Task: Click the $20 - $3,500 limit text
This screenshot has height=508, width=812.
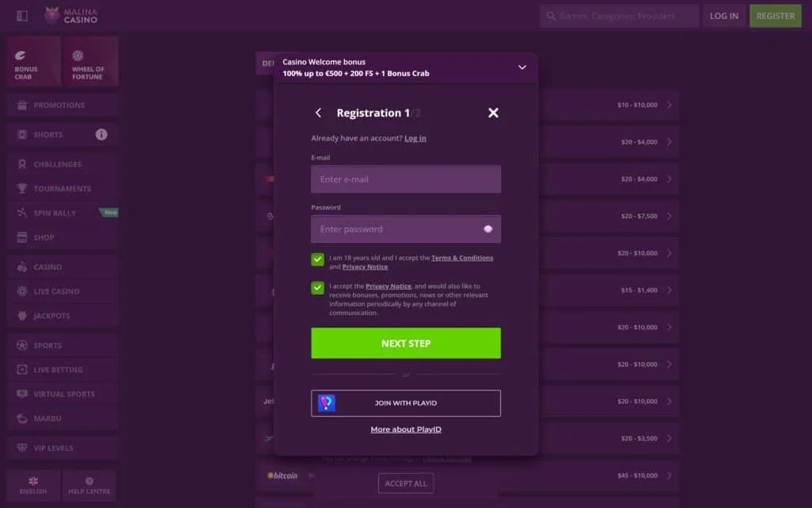Action: point(639,438)
